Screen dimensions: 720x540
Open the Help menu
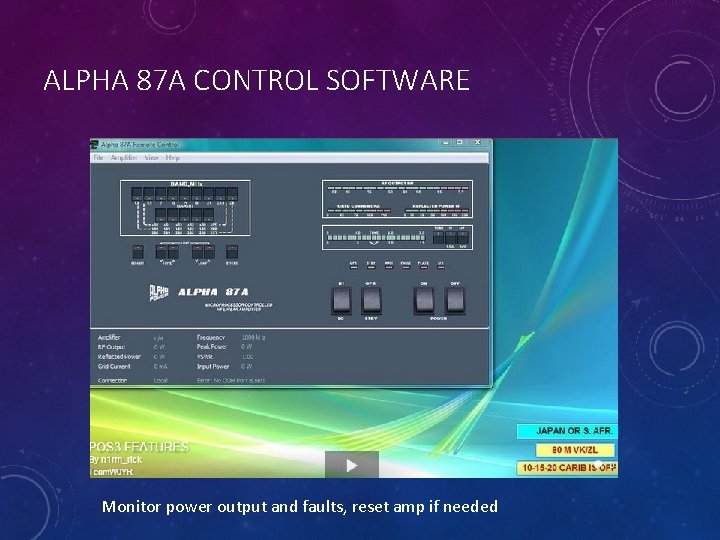pos(173,158)
